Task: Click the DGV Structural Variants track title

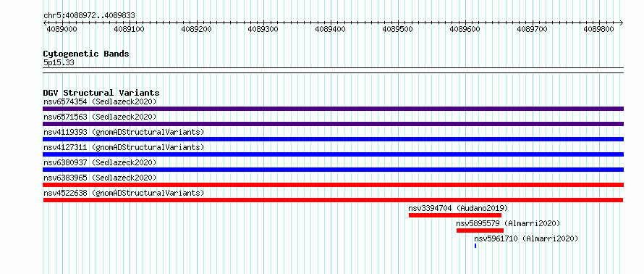Action: [101, 93]
